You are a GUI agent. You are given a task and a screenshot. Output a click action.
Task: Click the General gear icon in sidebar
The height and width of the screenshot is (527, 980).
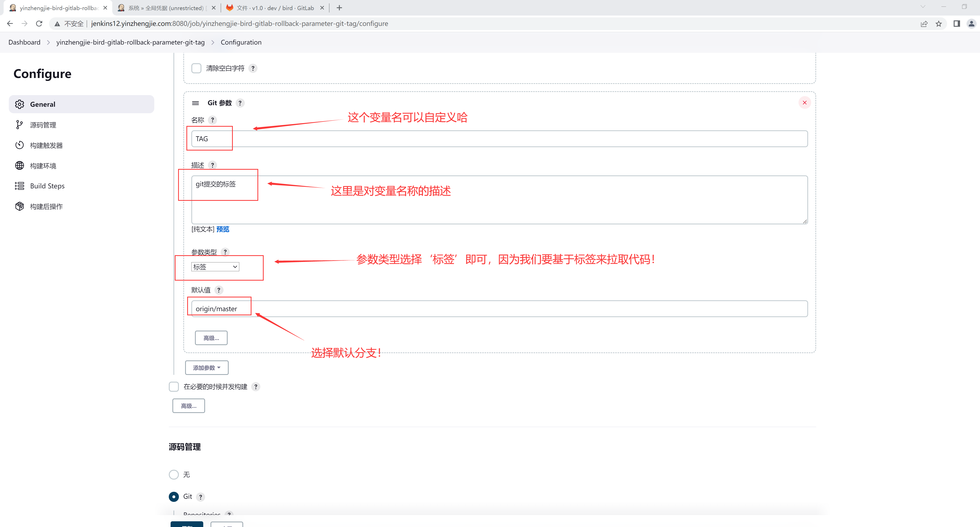(19, 104)
